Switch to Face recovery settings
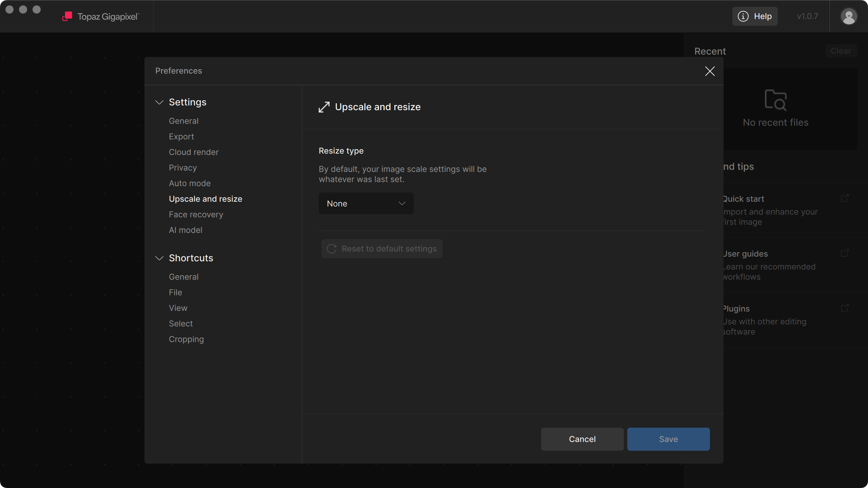Viewport: 868px width, 488px height. pos(196,215)
